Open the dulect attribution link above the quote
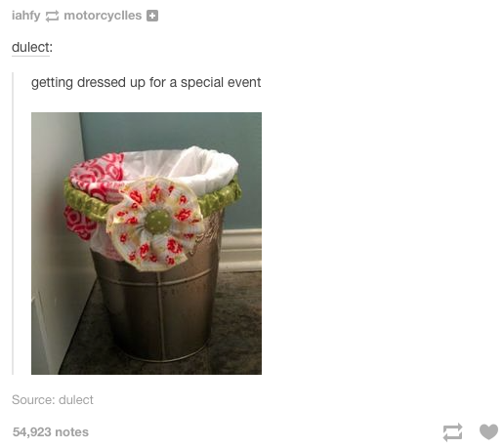The width and height of the screenshot is (504, 448). click(x=32, y=47)
